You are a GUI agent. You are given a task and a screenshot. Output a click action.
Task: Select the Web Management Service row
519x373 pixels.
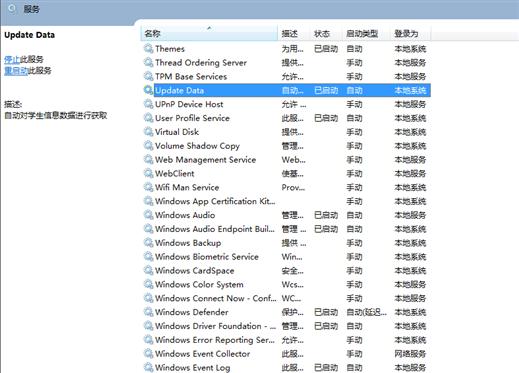(287, 160)
